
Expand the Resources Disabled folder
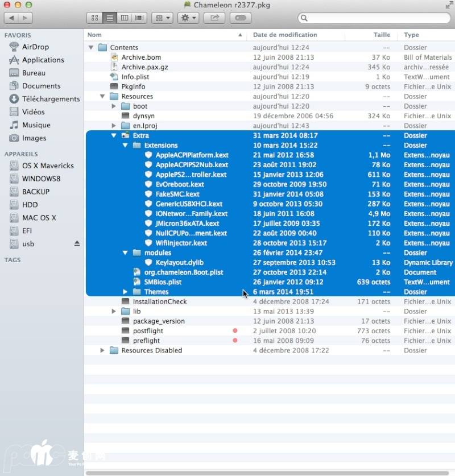coord(102,350)
